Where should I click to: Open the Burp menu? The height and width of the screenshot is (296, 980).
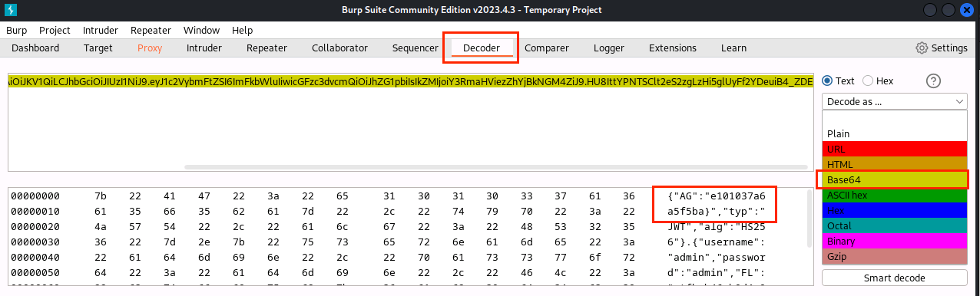point(16,30)
